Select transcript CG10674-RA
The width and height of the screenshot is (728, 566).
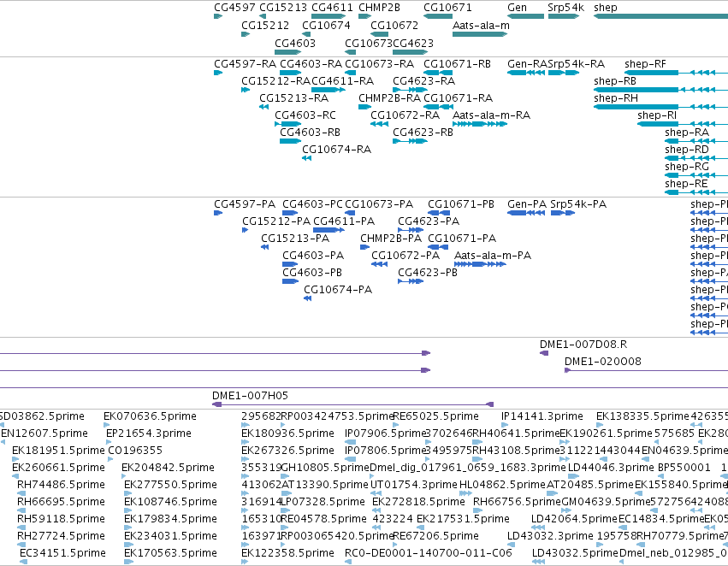[x=306, y=159]
